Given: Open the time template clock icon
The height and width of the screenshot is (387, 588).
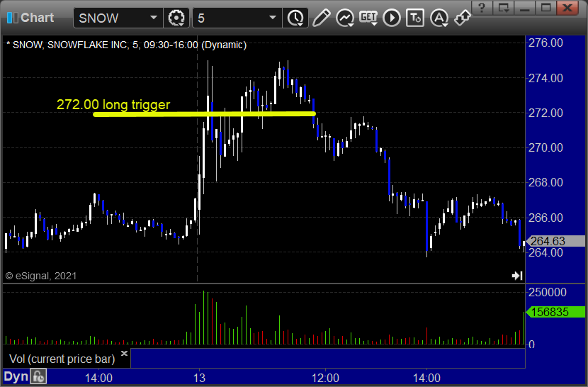Looking at the screenshot, I should [296, 18].
